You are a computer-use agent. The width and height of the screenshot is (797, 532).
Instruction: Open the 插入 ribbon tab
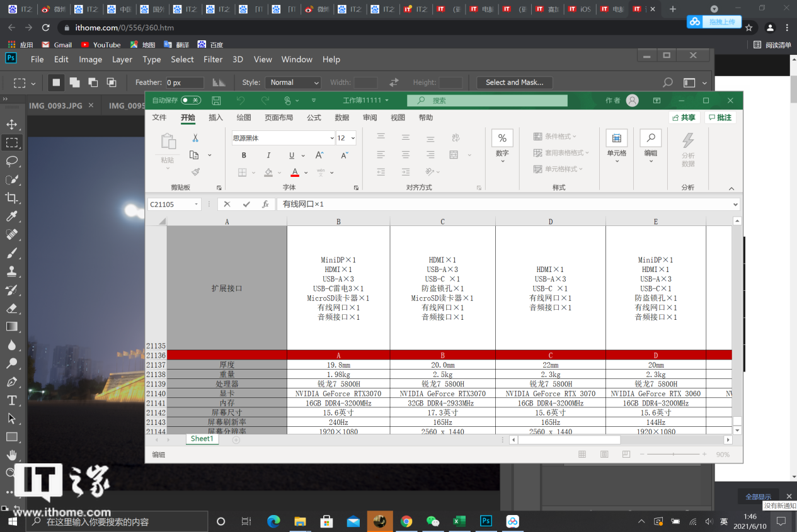tap(215, 118)
